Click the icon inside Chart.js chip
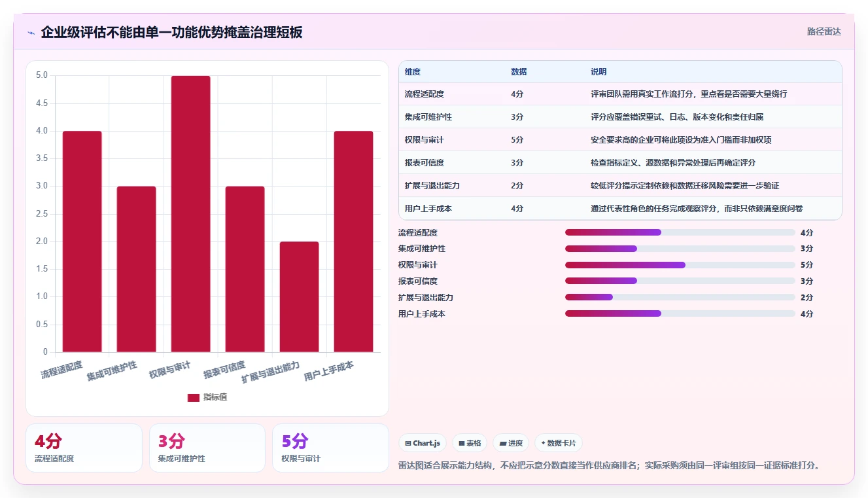The width and height of the screenshot is (868, 498). coord(408,444)
